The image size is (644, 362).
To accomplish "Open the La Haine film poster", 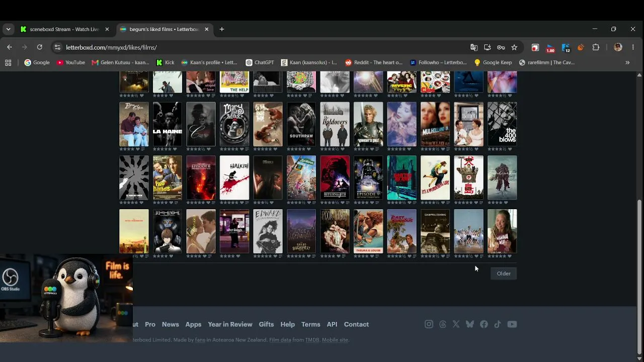I will pos(168,124).
